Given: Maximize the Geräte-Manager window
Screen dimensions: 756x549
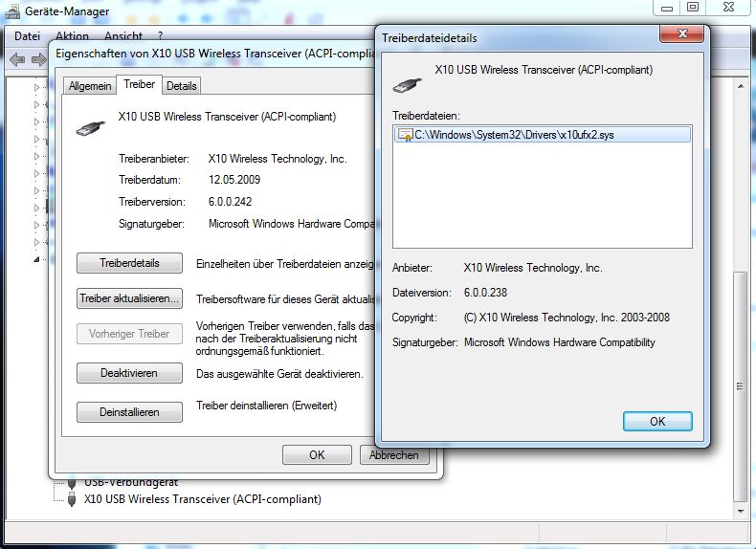Looking at the screenshot, I should [692, 8].
